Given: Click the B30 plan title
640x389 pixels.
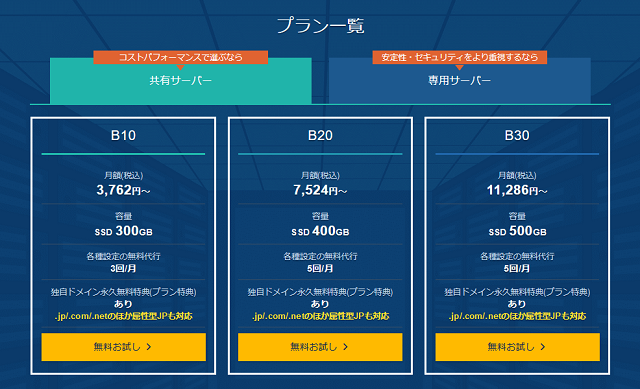Looking at the screenshot, I should pos(517,135).
